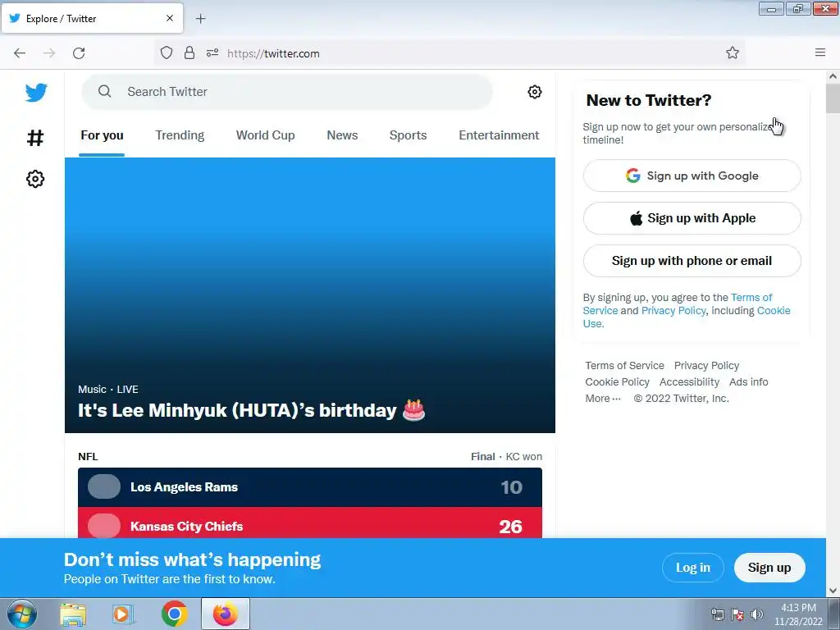Open site permissions icon in address bar
This screenshot has height=630, width=840.
(x=212, y=52)
